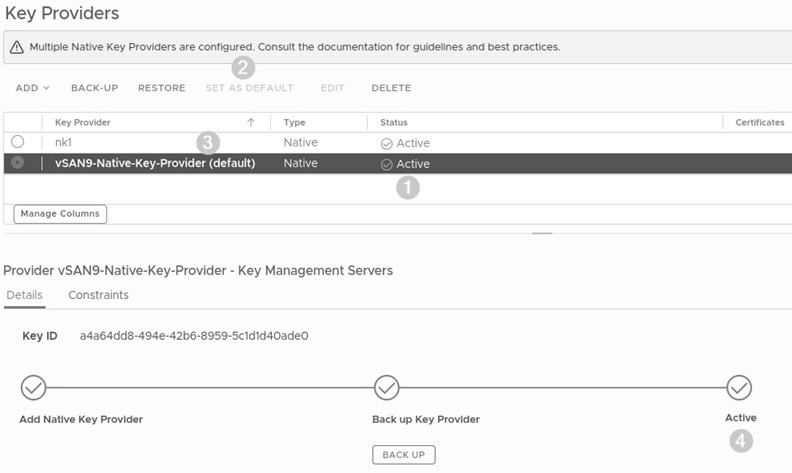This screenshot has height=473, width=792.
Task: Switch to the Details tab
Action: [x=24, y=295]
